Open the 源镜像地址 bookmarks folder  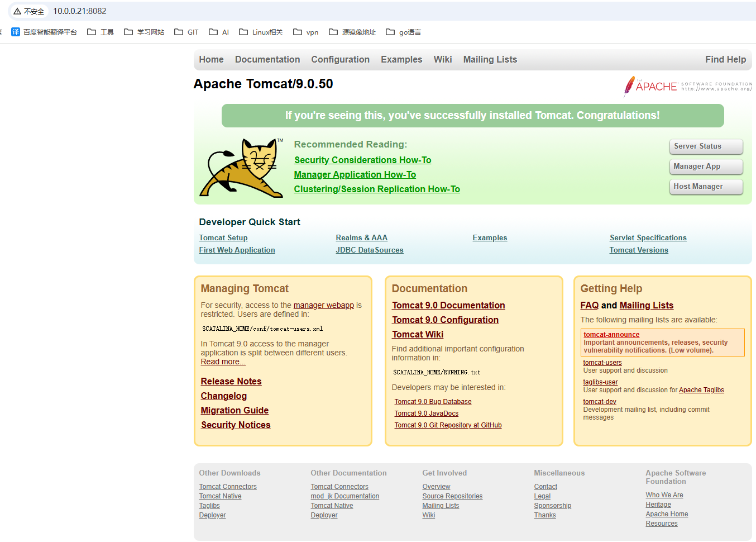(x=352, y=32)
